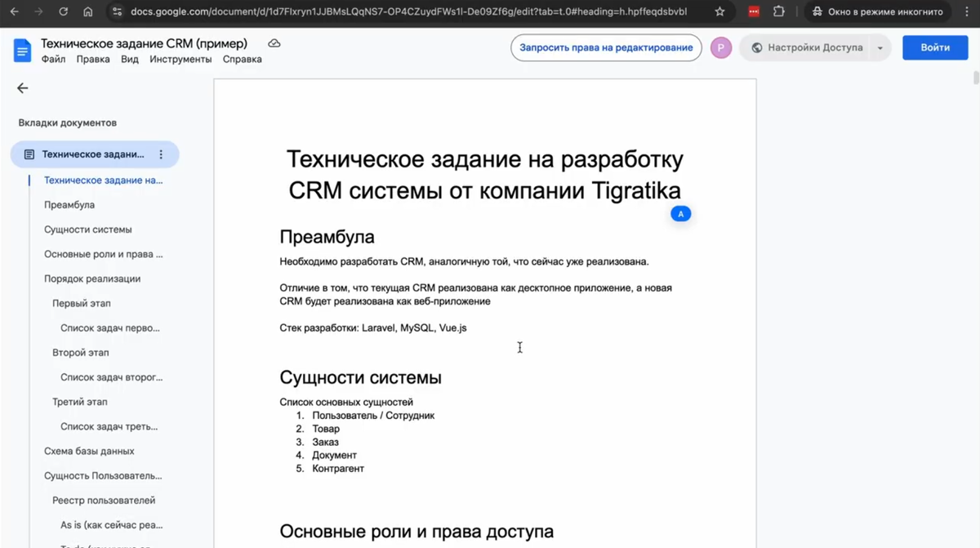
Task: Jump to Реестр пользователей in outline
Action: [104, 500]
